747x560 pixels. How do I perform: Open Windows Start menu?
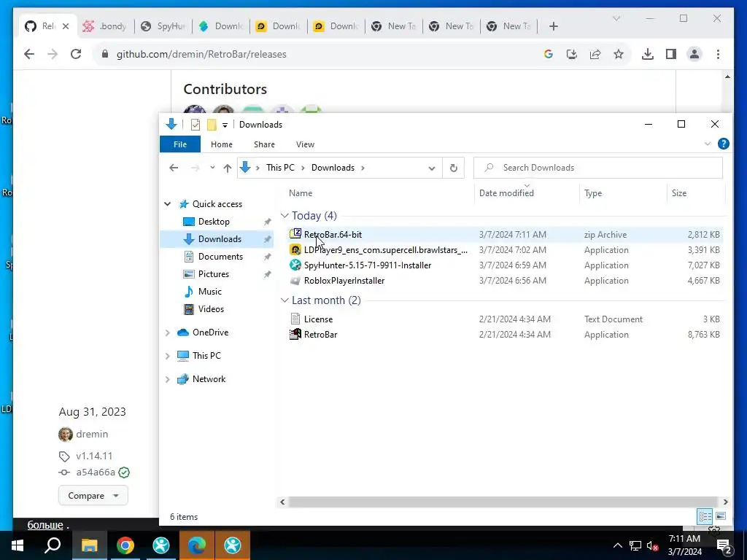(18, 545)
